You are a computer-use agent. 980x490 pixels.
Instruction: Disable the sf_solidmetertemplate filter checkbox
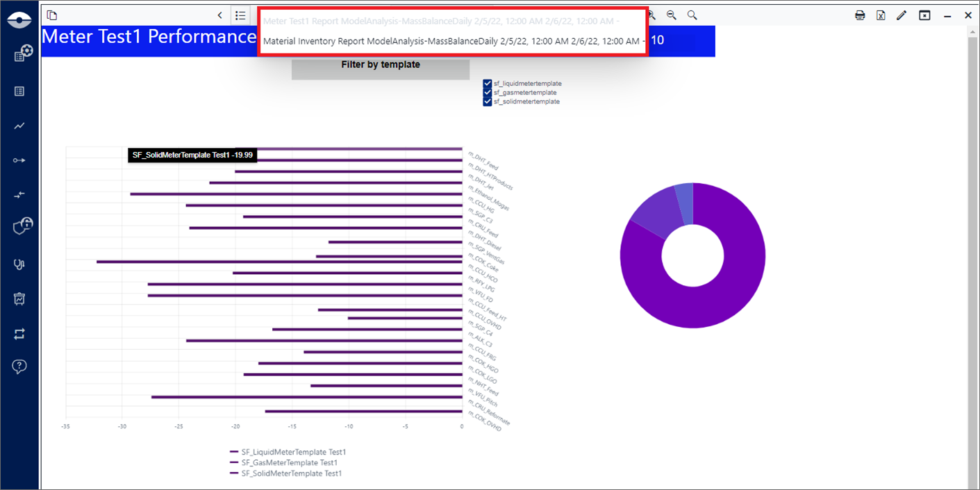(488, 102)
